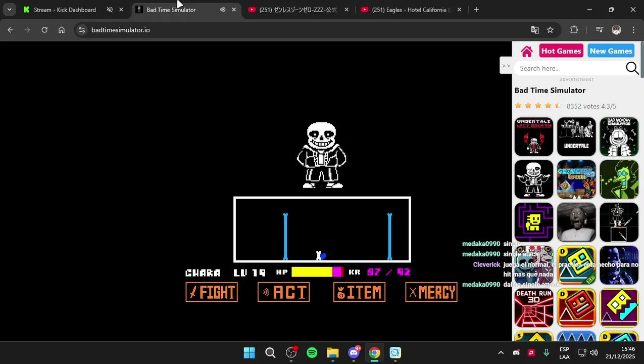Screen dimensions: 644x364
Task: Close the Kick Dashboard tab
Action: pos(121,10)
